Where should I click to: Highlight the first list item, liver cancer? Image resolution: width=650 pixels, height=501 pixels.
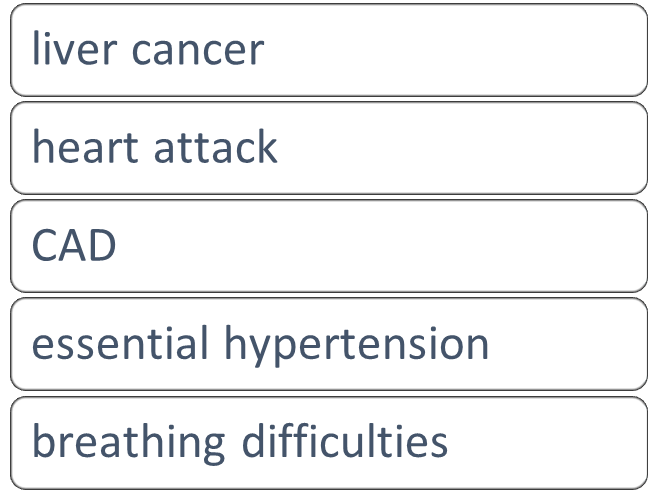coord(328,50)
